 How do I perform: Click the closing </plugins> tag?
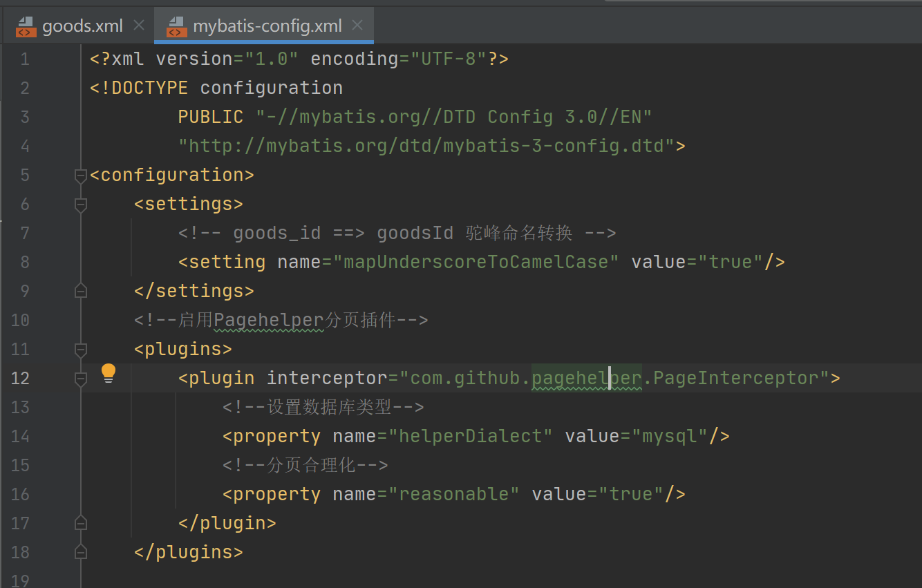pyautogui.click(x=189, y=553)
